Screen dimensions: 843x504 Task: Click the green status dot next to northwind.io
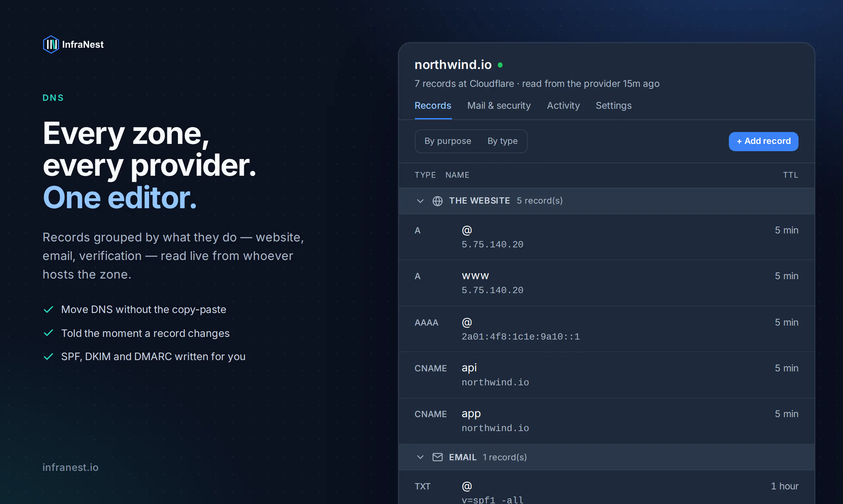point(500,65)
